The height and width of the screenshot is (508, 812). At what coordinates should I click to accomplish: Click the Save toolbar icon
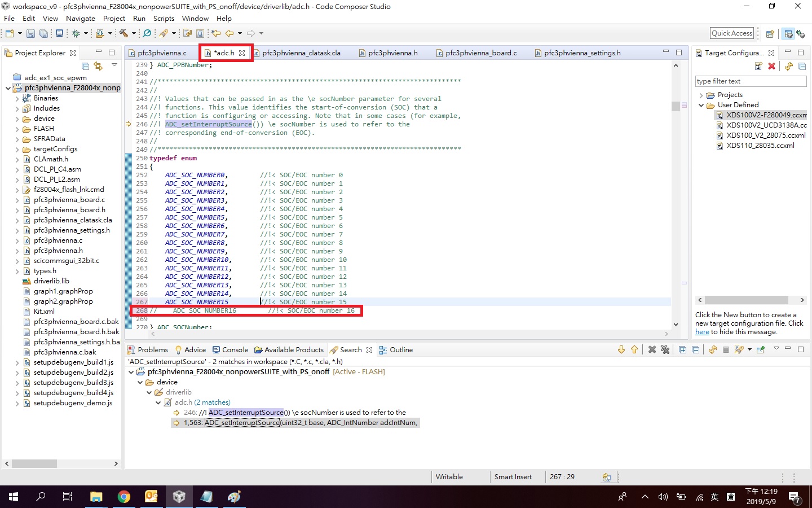pos(30,33)
